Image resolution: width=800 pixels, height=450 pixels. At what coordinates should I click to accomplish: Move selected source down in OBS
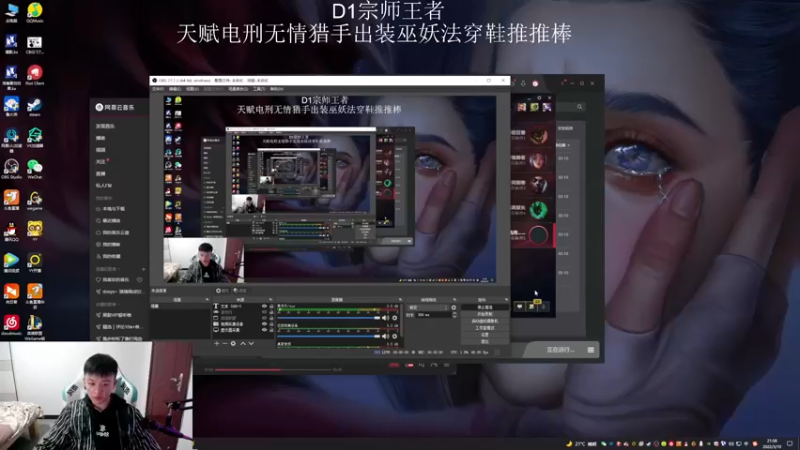point(251,343)
